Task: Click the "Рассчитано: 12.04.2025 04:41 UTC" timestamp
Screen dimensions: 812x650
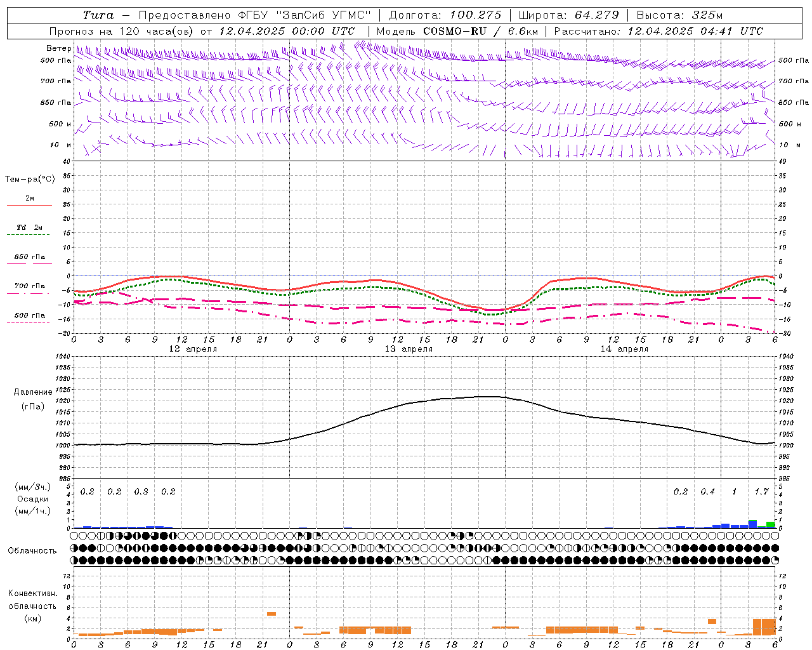Action: pos(658,31)
